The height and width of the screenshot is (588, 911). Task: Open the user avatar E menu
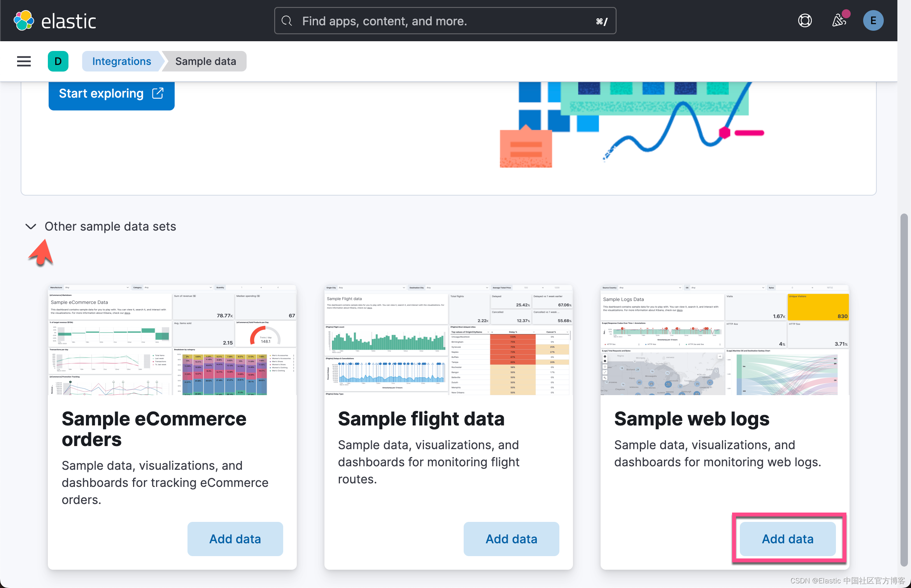point(873,21)
